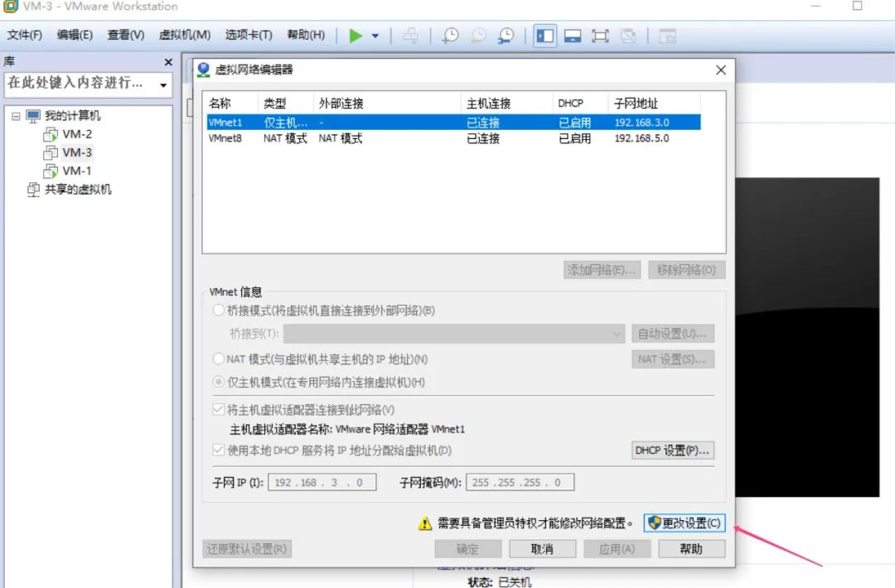Screen dimensions: 895x588
Task: Select VM-3 in the library tree
Action: (77, 152)
